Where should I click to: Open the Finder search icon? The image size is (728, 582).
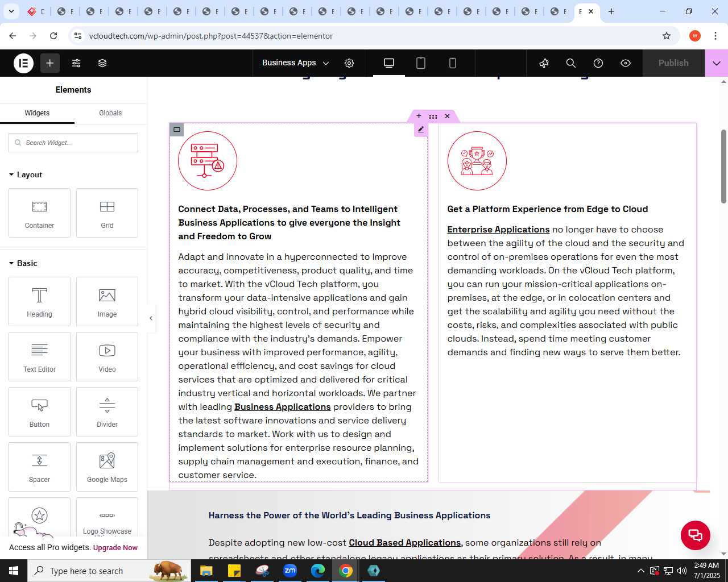571,63
